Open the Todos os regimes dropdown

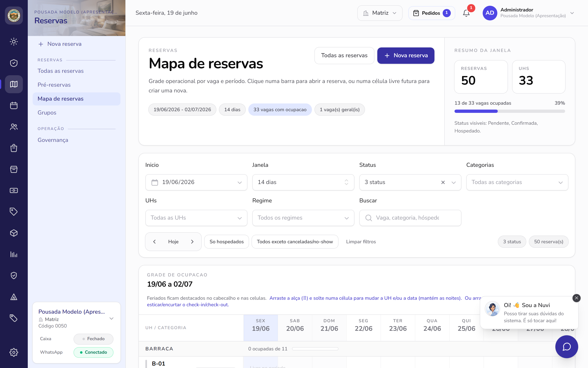pos(303,218)
